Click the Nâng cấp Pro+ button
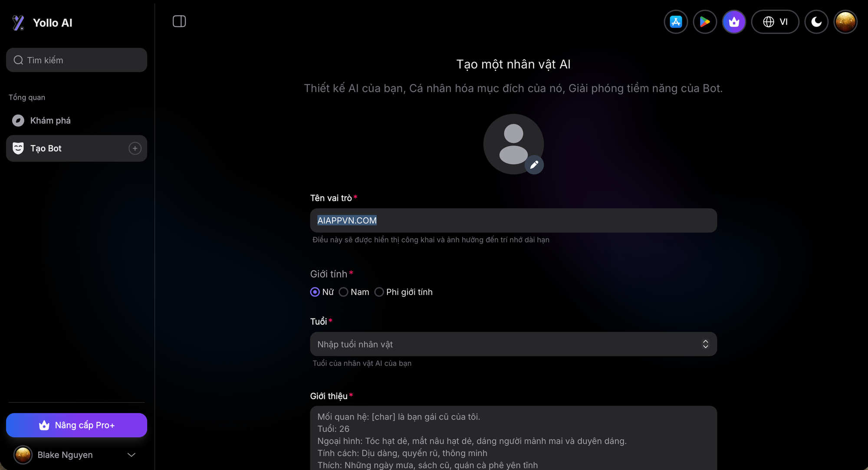The image size is (868, 470). click(x=76, y=425)
